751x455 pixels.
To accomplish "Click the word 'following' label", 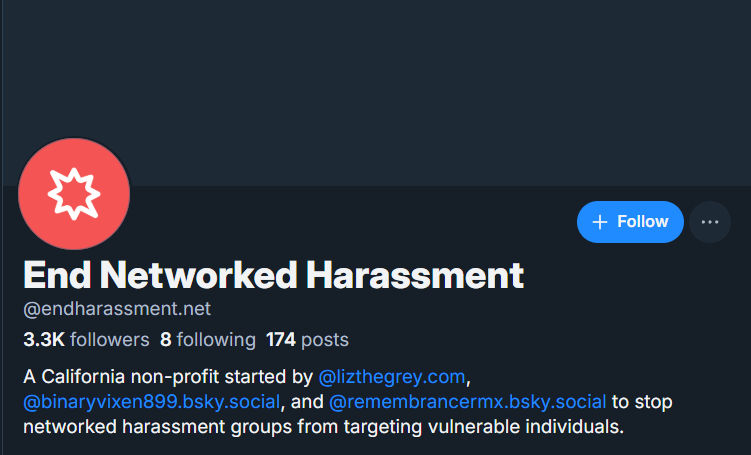I will pyautogui.click(x=216, y=340).
